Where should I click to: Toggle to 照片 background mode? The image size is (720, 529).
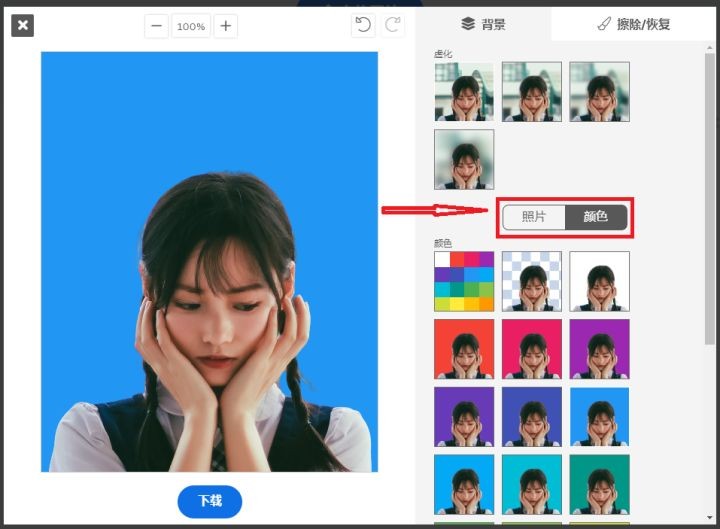point(534,216)
